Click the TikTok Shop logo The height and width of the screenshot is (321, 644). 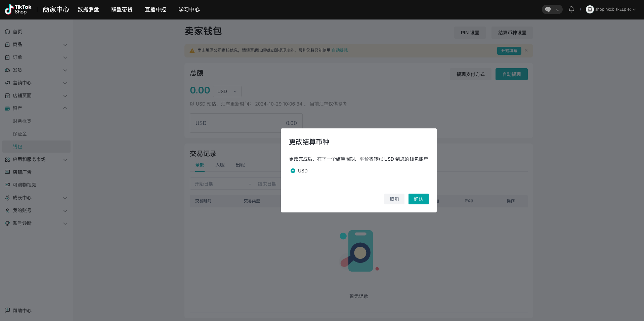pyautogui.click(x=18, y=9)
